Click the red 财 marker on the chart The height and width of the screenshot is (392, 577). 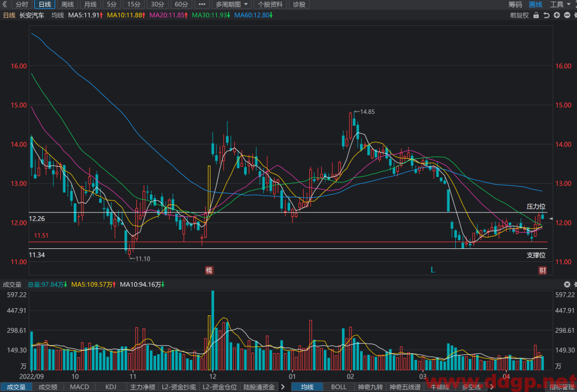pyautogui.click(x=543, y=271)
